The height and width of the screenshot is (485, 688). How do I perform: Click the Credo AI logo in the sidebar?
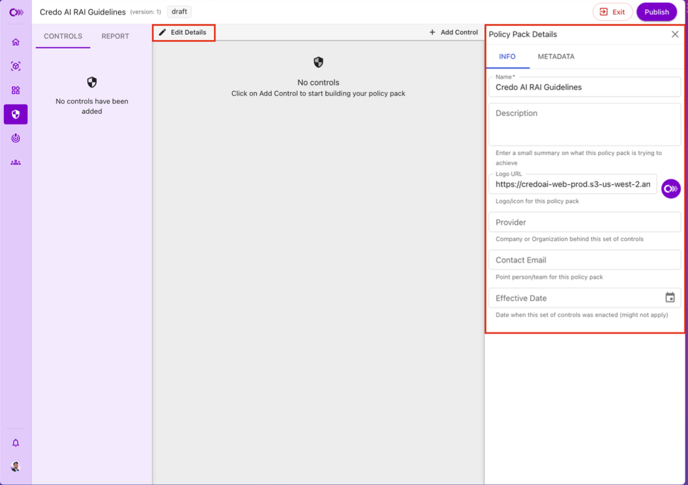pyautogui.click(x=16, y=12)
